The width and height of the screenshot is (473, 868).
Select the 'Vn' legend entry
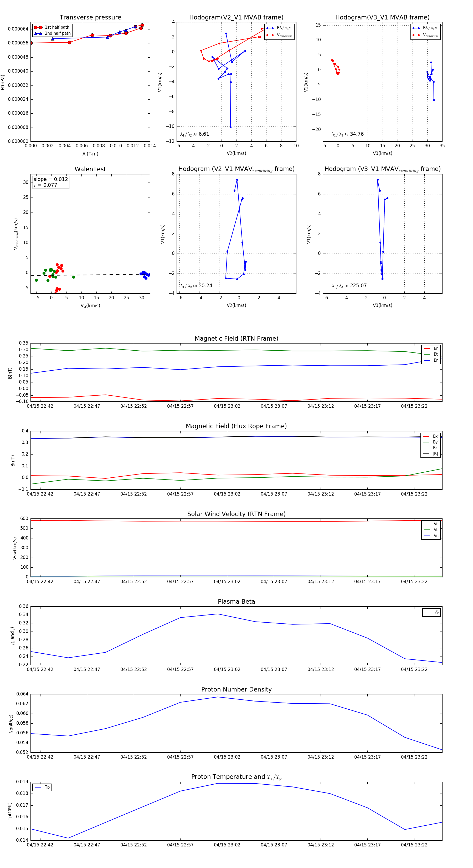(x=431, y=536)
